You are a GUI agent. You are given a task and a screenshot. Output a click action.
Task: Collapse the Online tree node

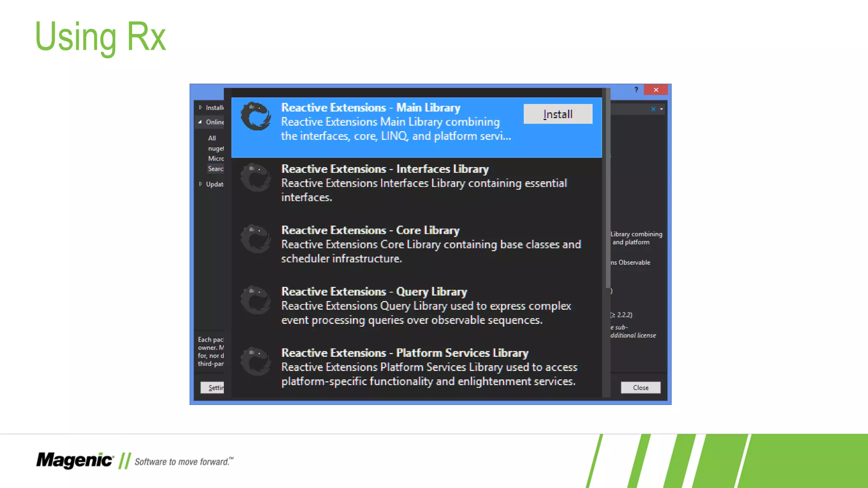click(200, 122)
